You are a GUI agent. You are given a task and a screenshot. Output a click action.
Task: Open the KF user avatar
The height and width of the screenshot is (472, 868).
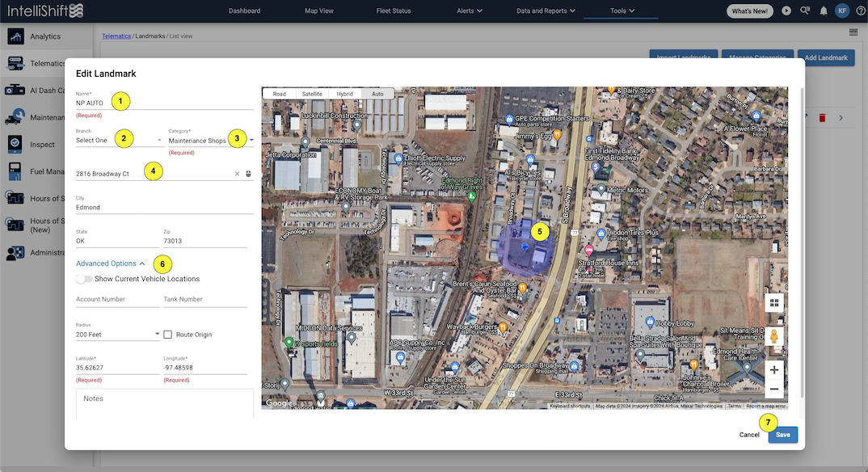(x=842, y=11)
